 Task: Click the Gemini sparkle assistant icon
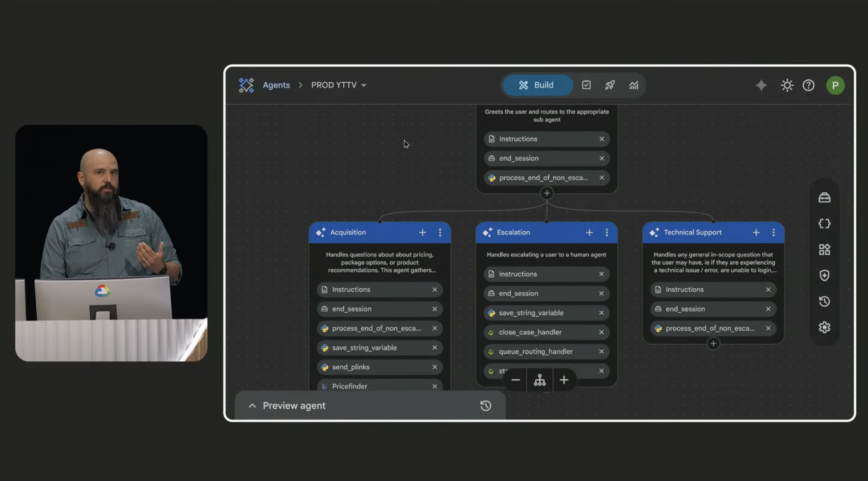click(x=761, y=85)
